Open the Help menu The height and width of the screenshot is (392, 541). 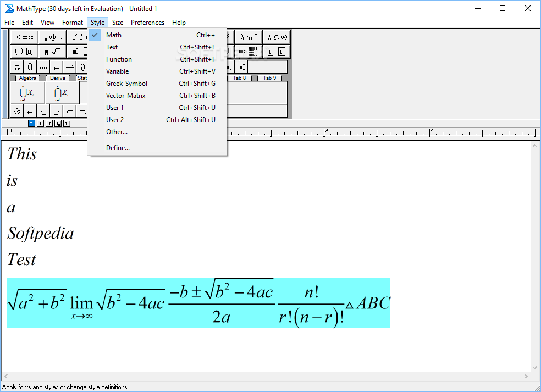point(179,23)
